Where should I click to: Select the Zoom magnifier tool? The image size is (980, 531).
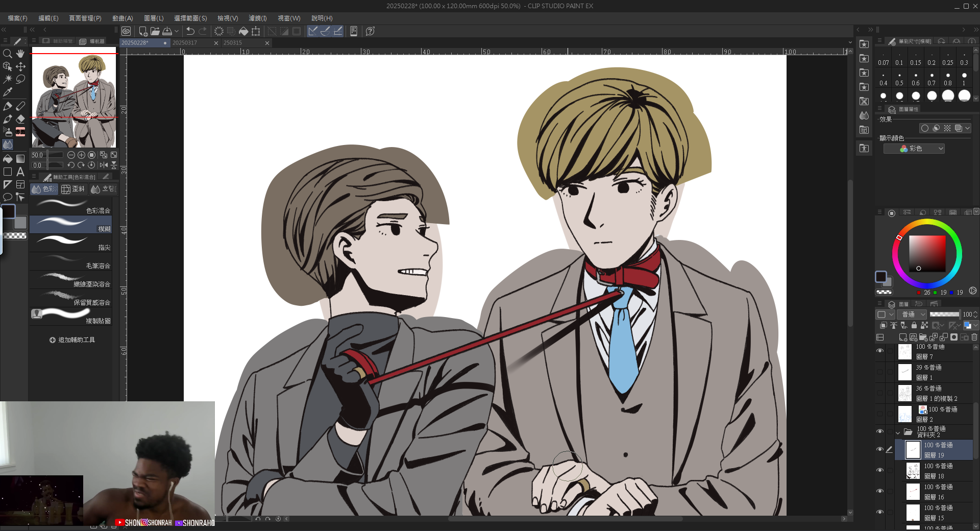point(8,54)
